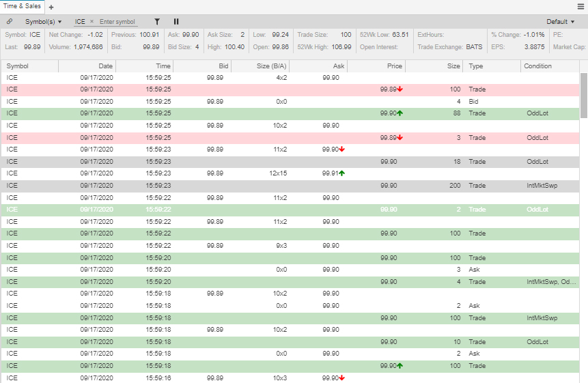Click the Enter symbol input field

click(117, 22)
